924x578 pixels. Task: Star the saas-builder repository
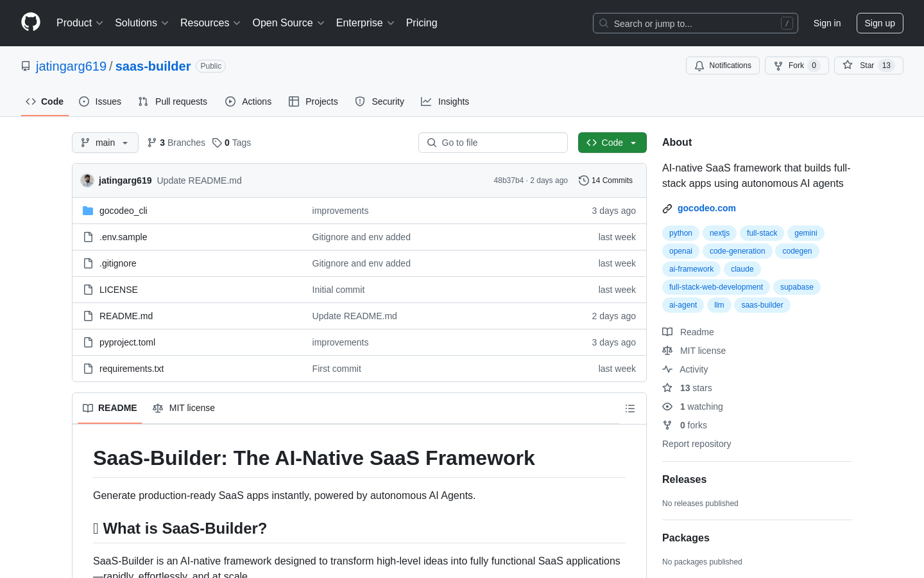[868, 66]
